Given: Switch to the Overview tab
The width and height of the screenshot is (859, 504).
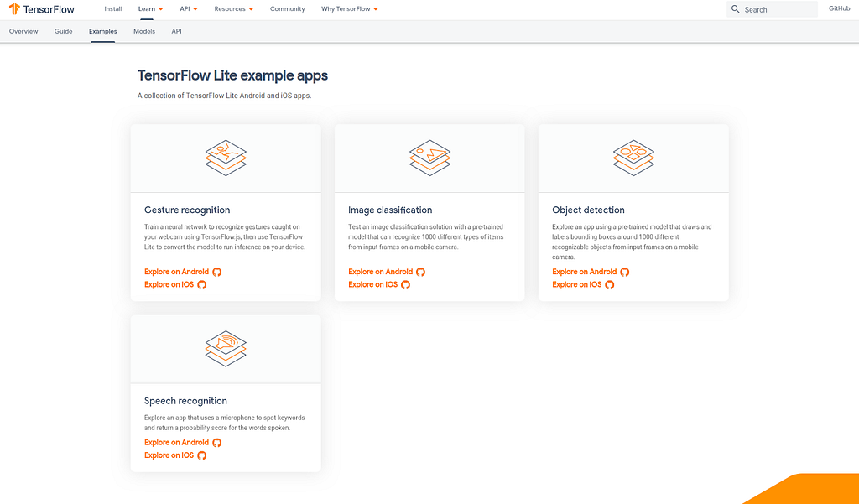Looking at the screenshot, I should tap(23, 31).
